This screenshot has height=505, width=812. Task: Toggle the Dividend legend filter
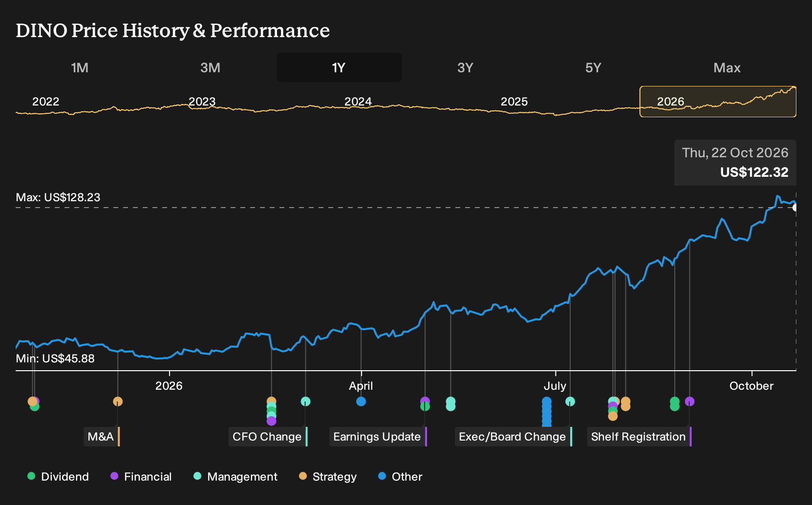[58, 477]
